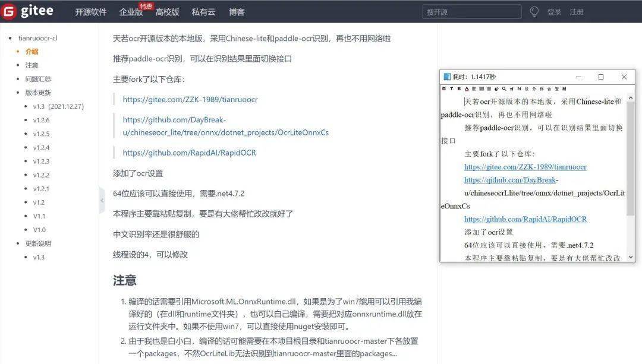
Task: Click the 搜开源 search input box
Action: tap(471, 11)
